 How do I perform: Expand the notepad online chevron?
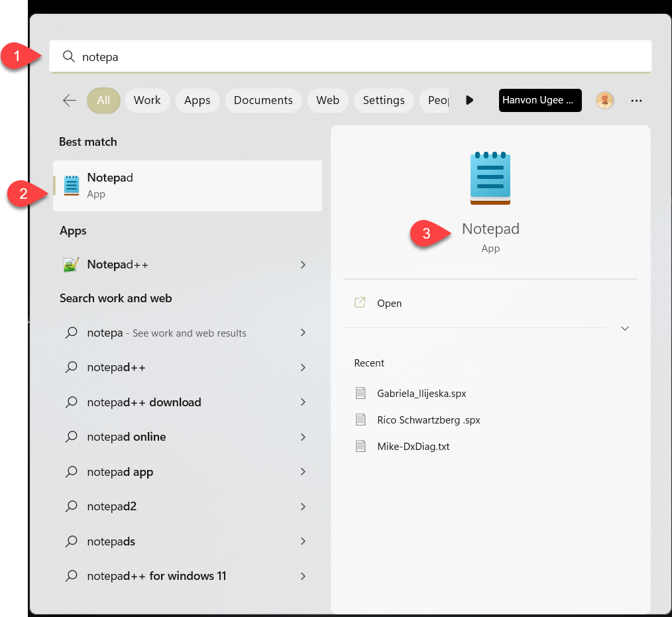click(x=303, y=437)
